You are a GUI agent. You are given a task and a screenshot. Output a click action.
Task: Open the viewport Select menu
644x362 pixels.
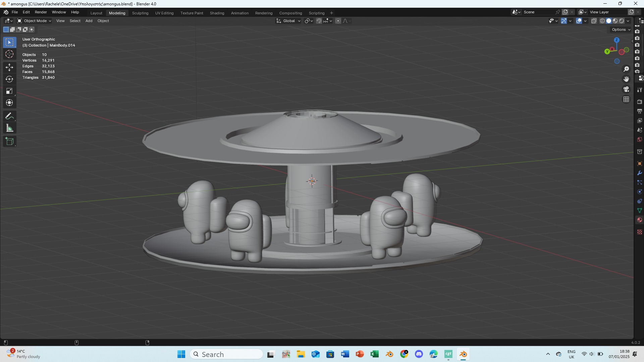[75, 21]
